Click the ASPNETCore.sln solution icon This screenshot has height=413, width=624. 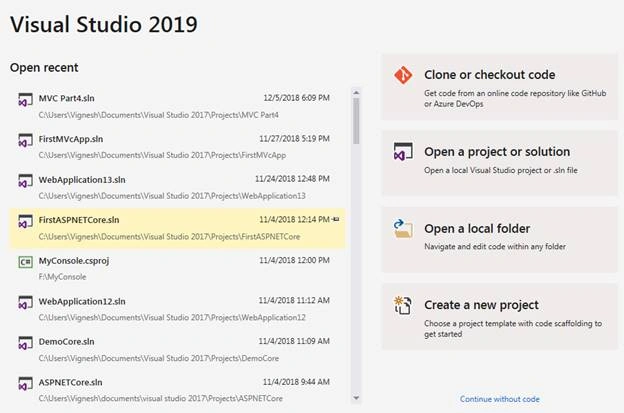tap(25, 384)
